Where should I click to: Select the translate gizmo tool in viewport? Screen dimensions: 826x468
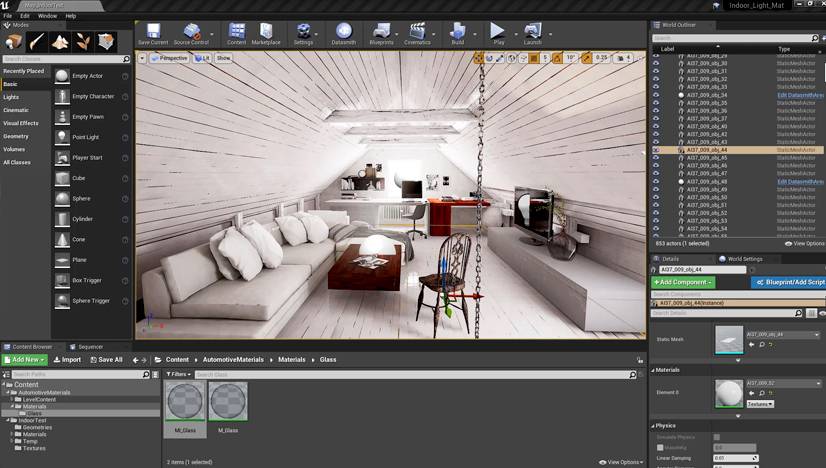coord(478,58)
